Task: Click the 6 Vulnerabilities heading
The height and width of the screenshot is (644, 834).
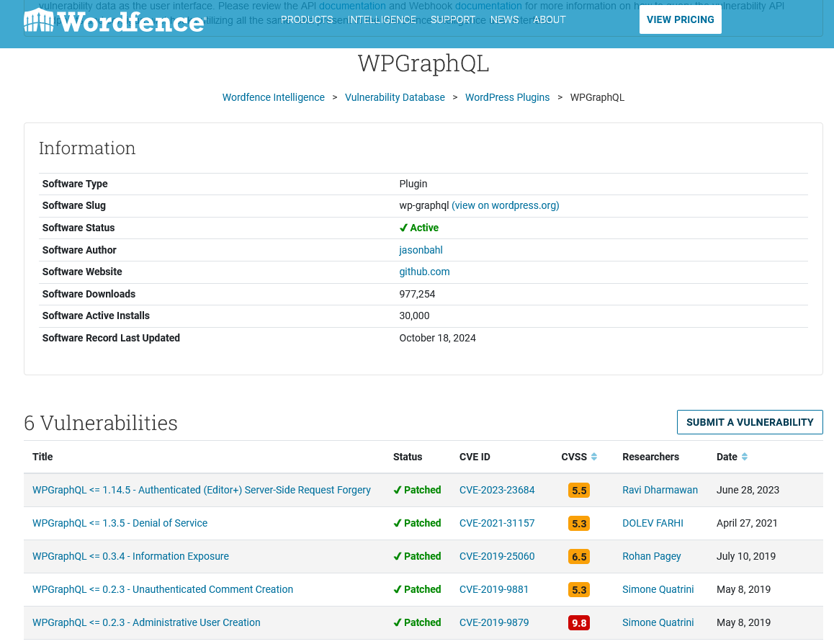Action: pos(101,423)
